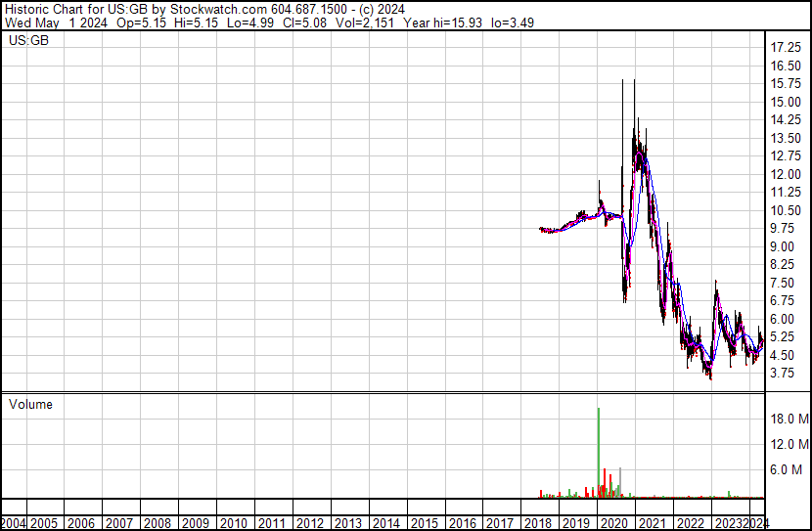The image size is (812, 531).
Task: Click the 2010 year label on time axis
Action: (x=234, y=523)
